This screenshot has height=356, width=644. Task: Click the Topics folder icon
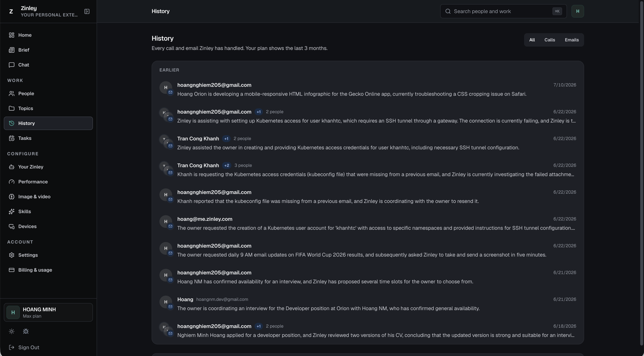tap(12, 108)
